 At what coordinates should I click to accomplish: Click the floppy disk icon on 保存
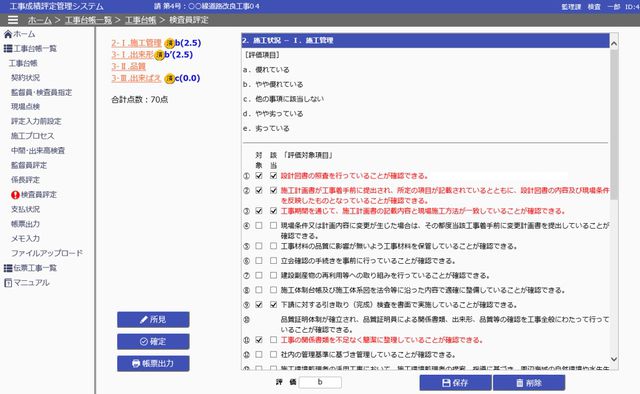(x=447, y=383)
